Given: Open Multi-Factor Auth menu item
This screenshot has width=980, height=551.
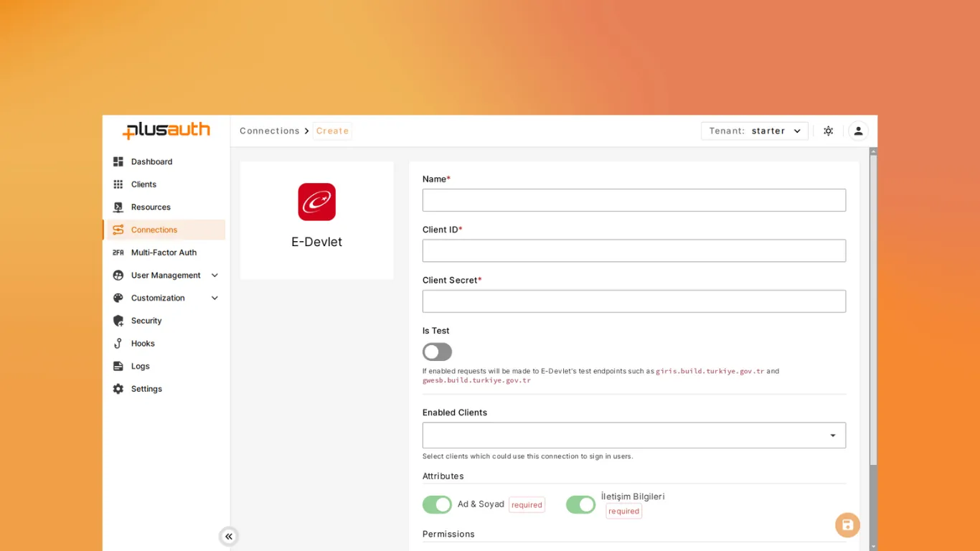Looking at the screenshot, I should (x=164, y=253).
